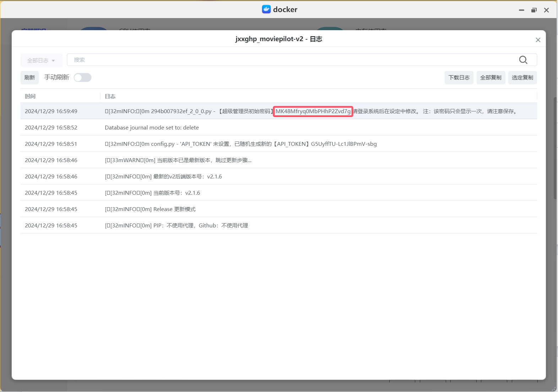The width and height of the screenshot is (558, 392).
Task: Select the WARN 当前版本已是最新版本 log row
Action: (x=278, y=160)
